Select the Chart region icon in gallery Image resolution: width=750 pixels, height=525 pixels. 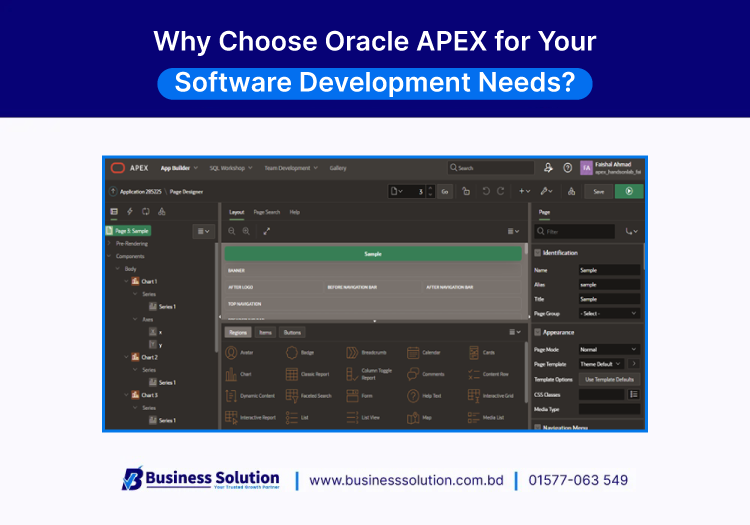point(231,374)
